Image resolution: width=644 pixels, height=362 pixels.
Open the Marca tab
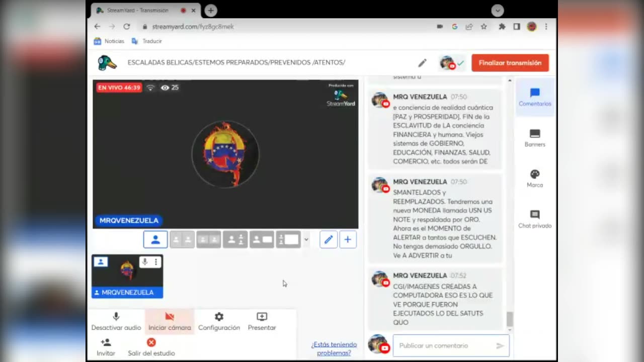[x=535, y=179]
